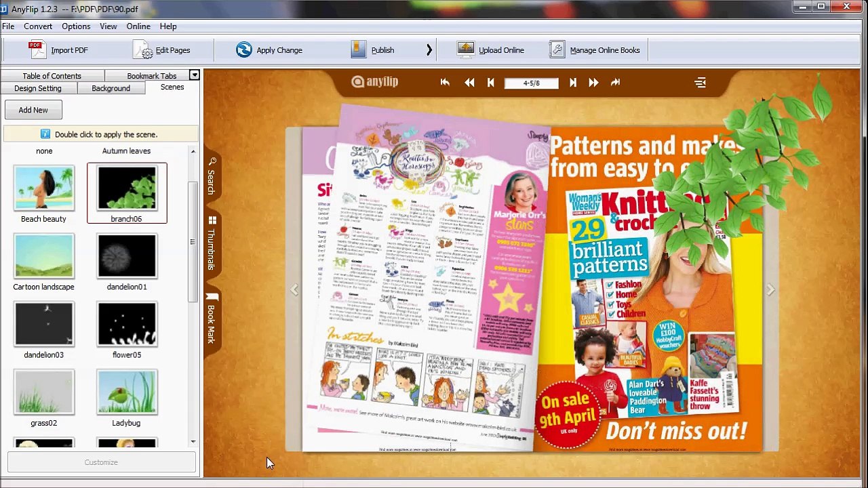Click the Import PDF toolbar icon
Viewport: 868px width, 488px height.
tap(37, 49)
